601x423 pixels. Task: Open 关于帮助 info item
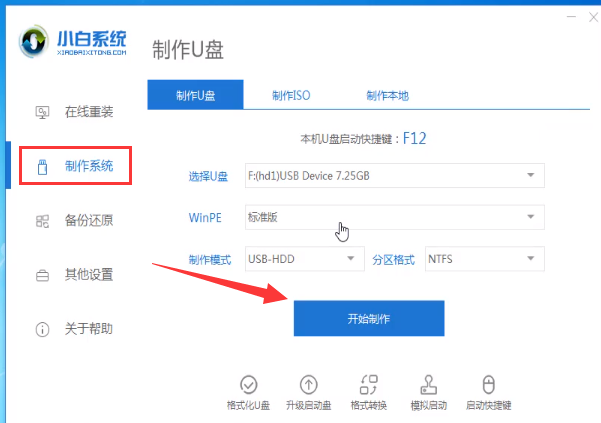(74, 329)
